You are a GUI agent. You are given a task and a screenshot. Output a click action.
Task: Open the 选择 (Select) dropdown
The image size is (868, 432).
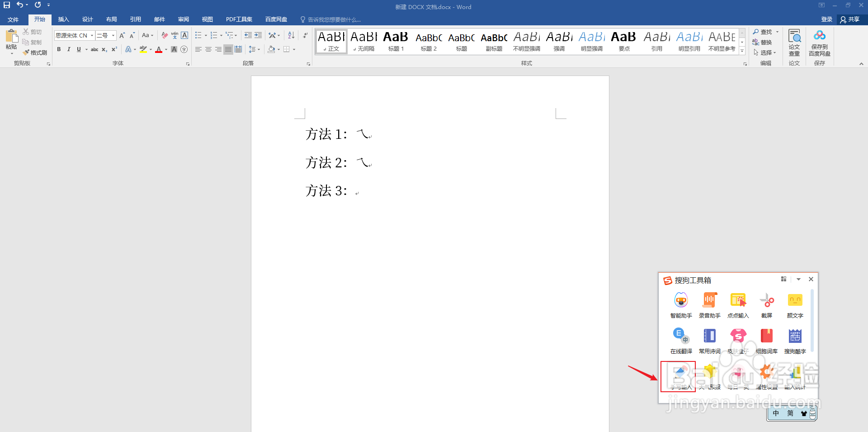tap(765, 52)
